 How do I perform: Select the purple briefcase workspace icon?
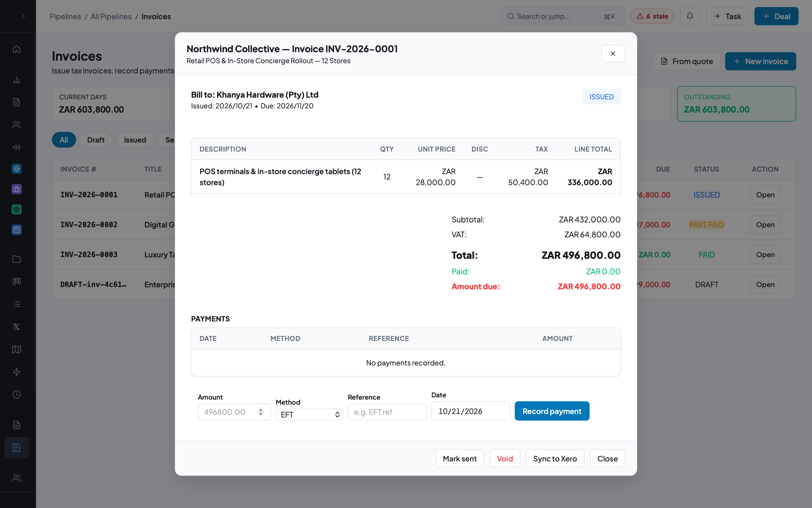click(x=16, y=189)
